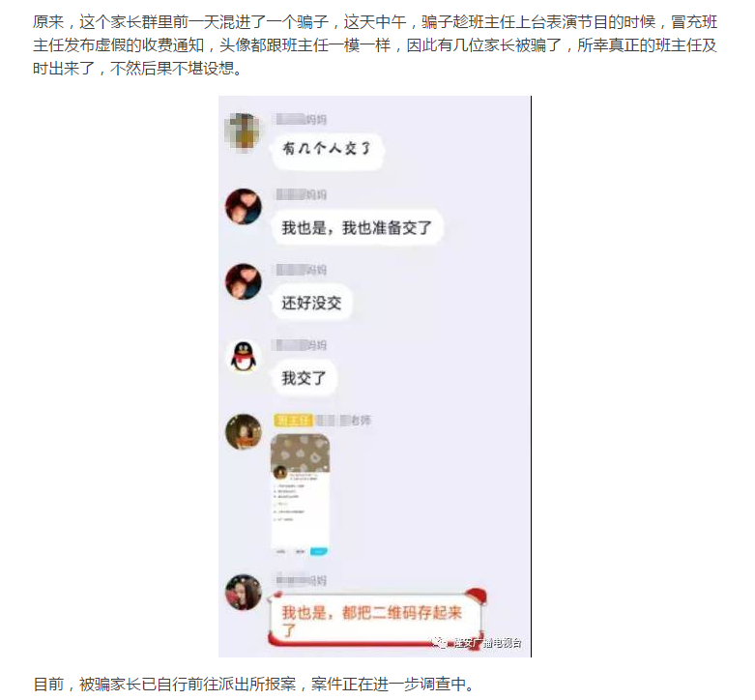The height and width of the screenshot is (700, 755).
Task: Click the blue button inside shared thumbnail
Action: pos(319,551)
